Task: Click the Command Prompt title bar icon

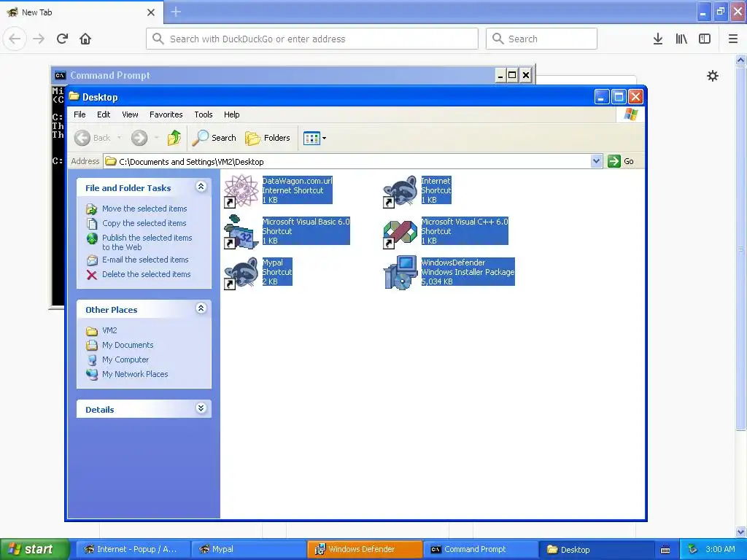Action: coord(60,75)
